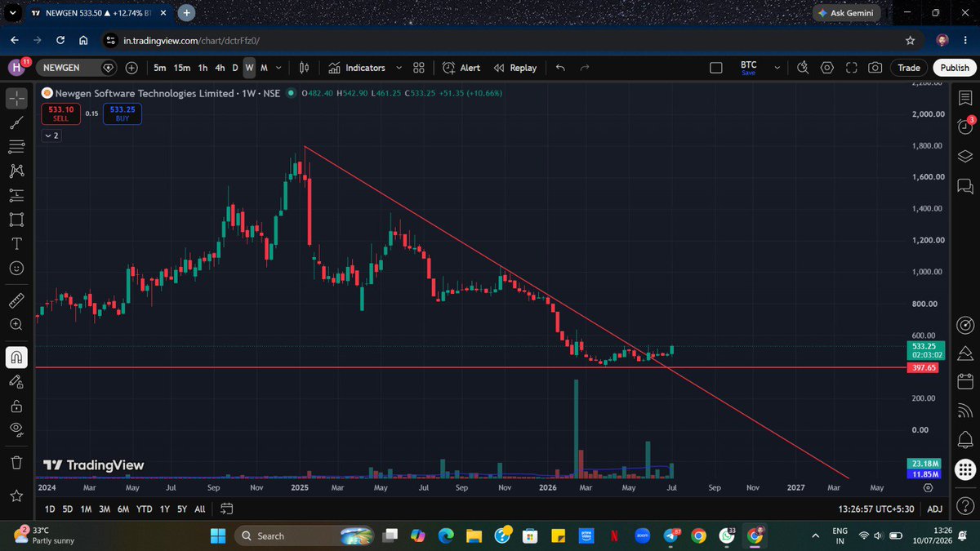Select the trend line drawing tool

(x=16, y=122)
